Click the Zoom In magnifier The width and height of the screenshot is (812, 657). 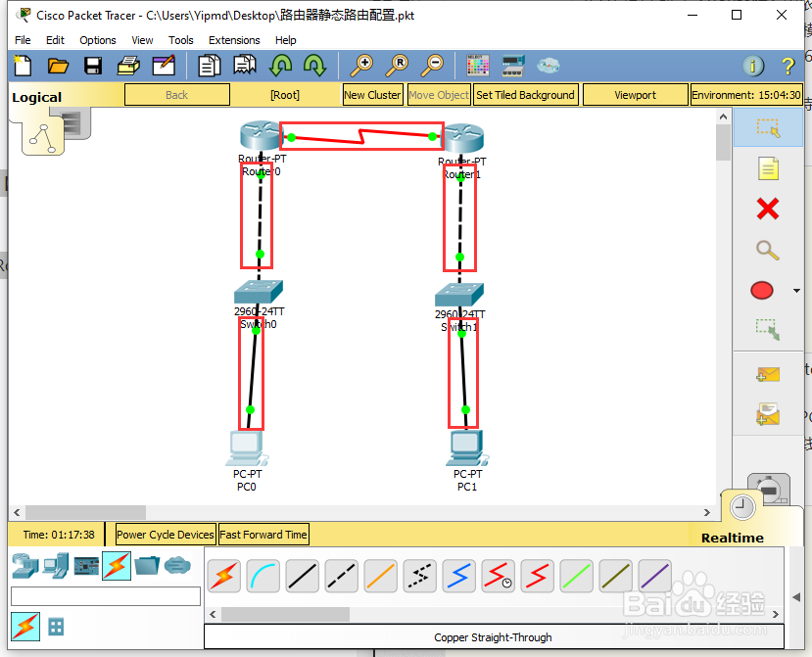[x=361, y=66]
